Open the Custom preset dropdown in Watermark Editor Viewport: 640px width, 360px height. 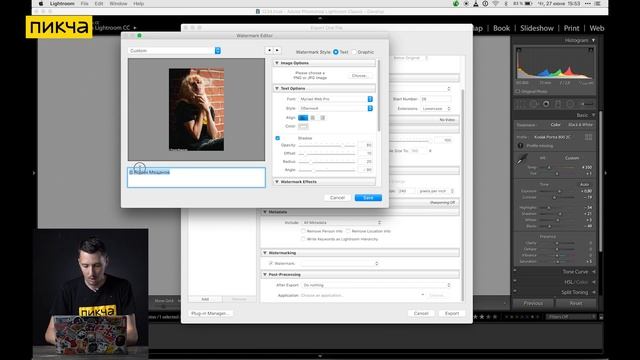coord(174,51)
